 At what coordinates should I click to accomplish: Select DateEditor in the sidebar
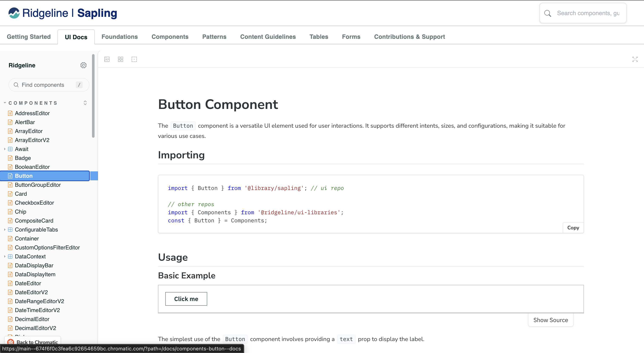coord(28,284)
